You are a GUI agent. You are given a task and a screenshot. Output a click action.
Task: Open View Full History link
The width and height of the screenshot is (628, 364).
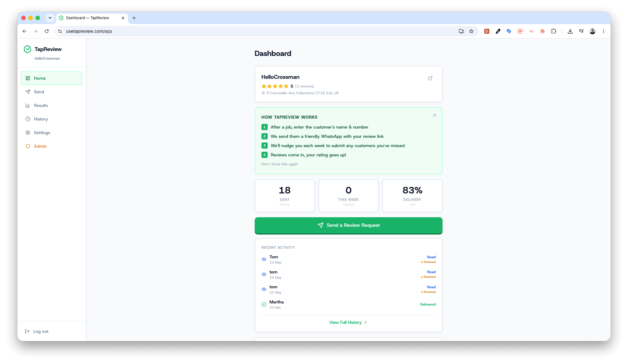pyautogui.click(x=348, y=322)
